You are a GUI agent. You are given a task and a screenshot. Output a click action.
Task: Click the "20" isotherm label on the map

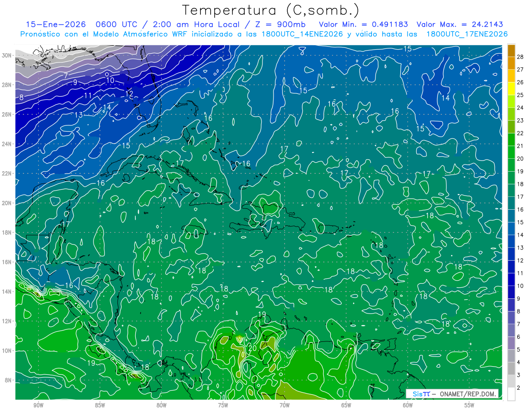(x=252, y=348)
